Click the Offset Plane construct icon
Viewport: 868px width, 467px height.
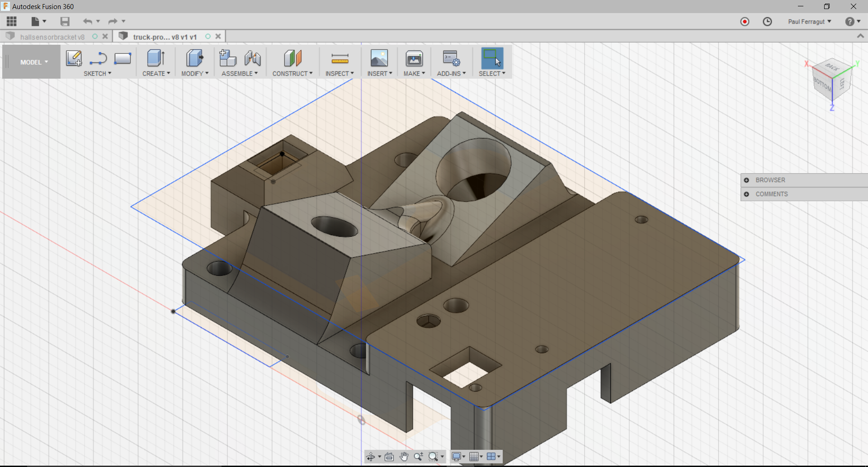pyautogui.click(x=292, y=58)
